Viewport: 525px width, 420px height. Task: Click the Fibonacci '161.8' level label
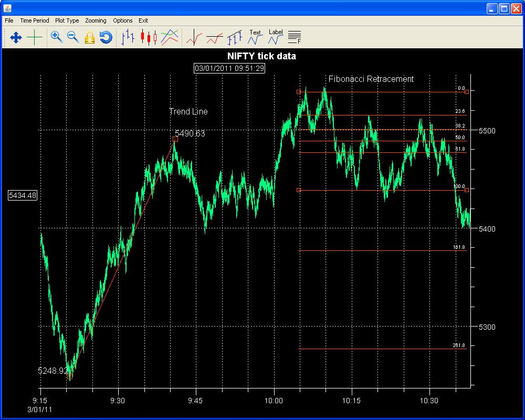[x=459, y=247]
